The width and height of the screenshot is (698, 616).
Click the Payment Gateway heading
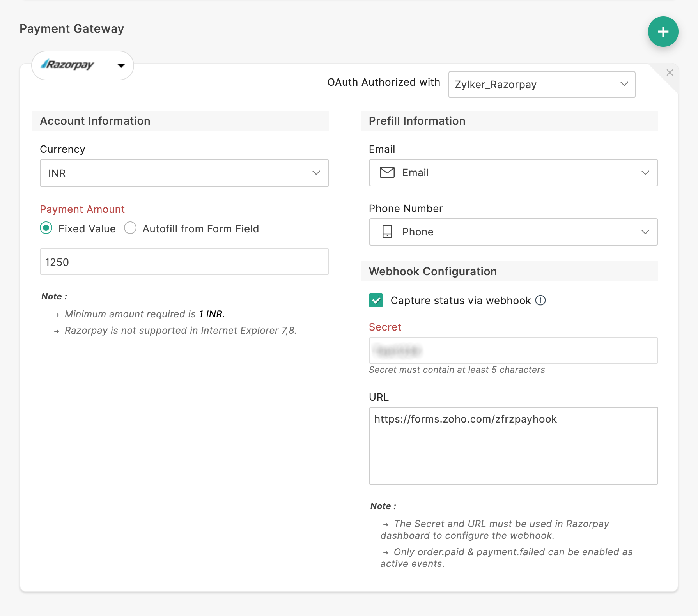coord(72,29)
